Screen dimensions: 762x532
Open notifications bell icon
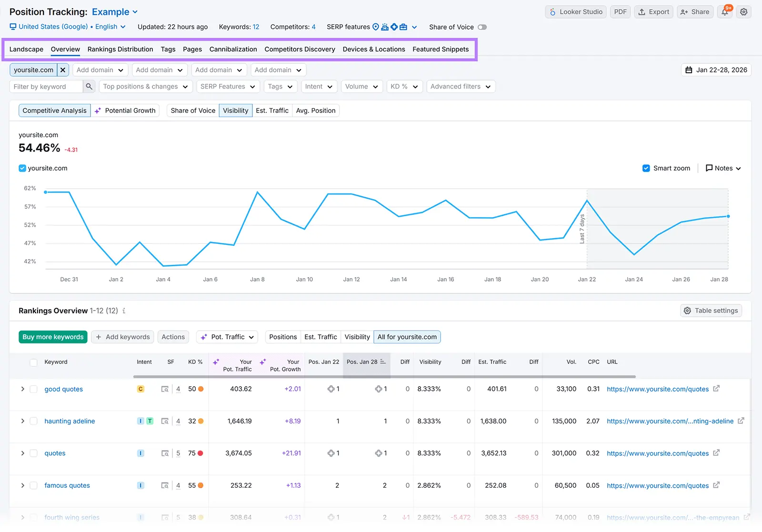(x=725, y=12)
